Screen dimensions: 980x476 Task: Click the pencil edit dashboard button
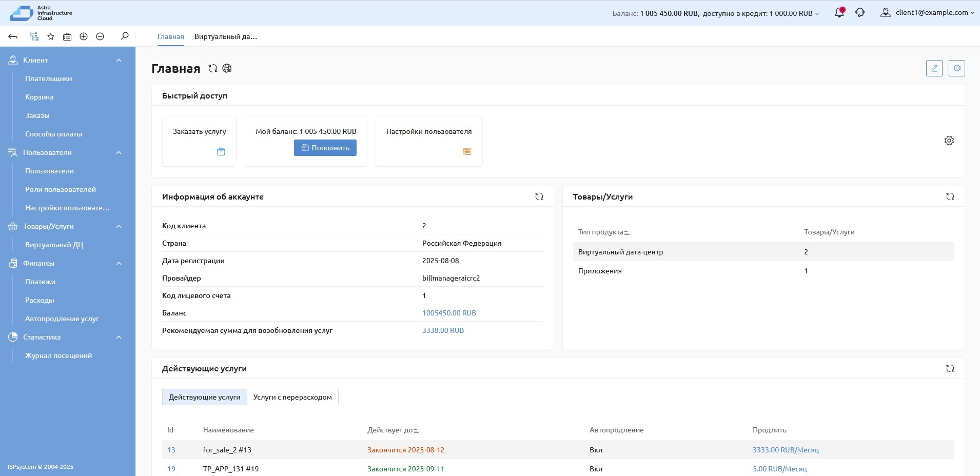pyautogui.click(x=934, y=68)
